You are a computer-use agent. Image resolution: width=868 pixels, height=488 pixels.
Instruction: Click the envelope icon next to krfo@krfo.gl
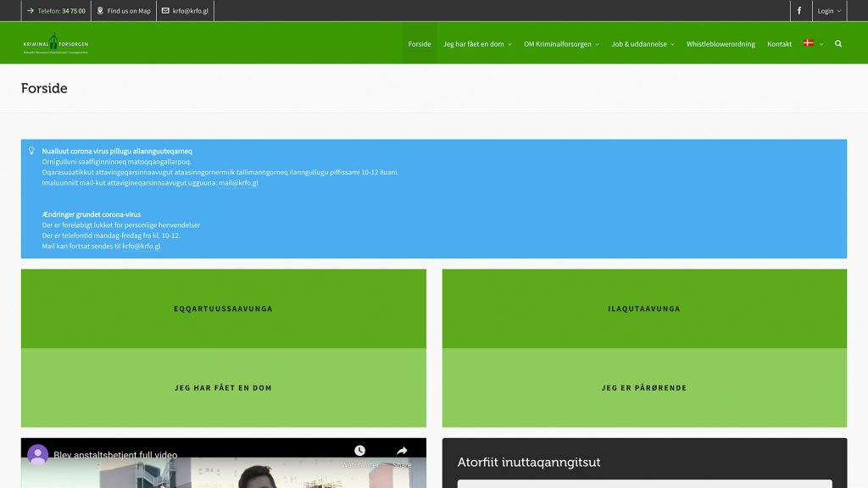(166, 11)
